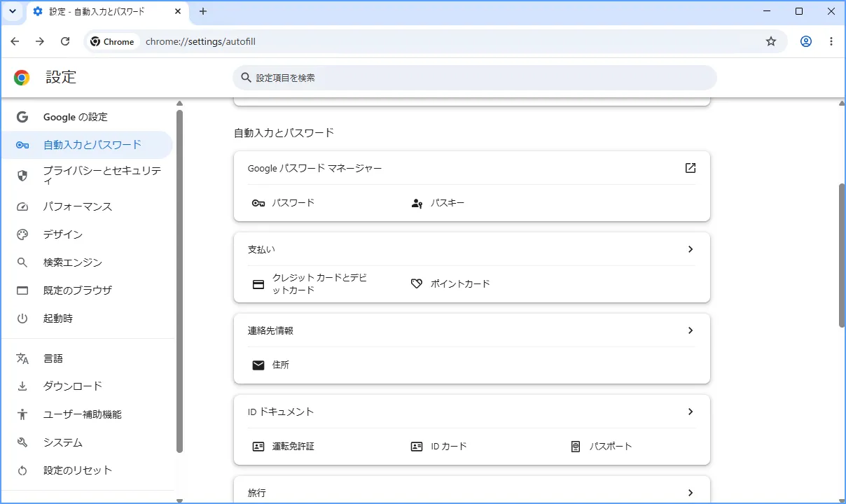This screenshot has width=846, height=504.
Task: Open the 運転免許証 link
Action: coord(293,447)
